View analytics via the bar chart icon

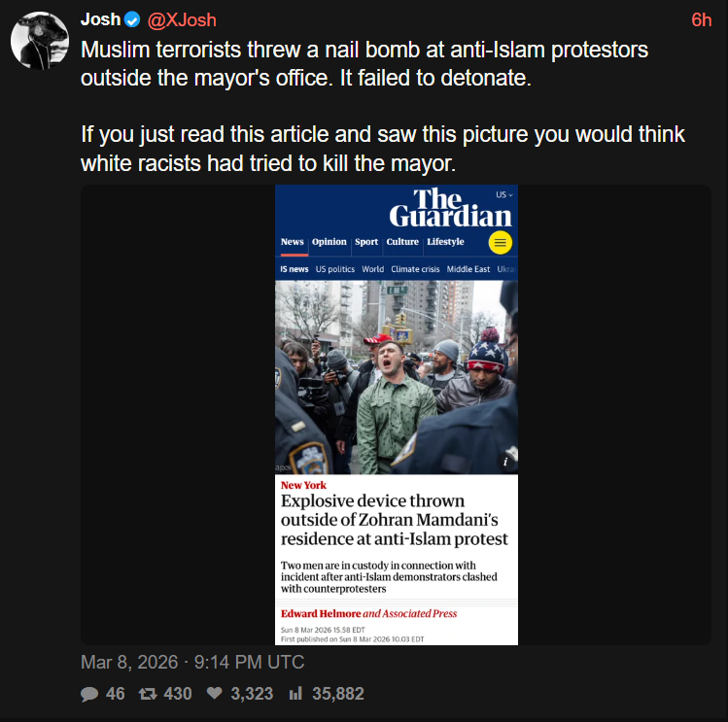click(x=295, y=693)
